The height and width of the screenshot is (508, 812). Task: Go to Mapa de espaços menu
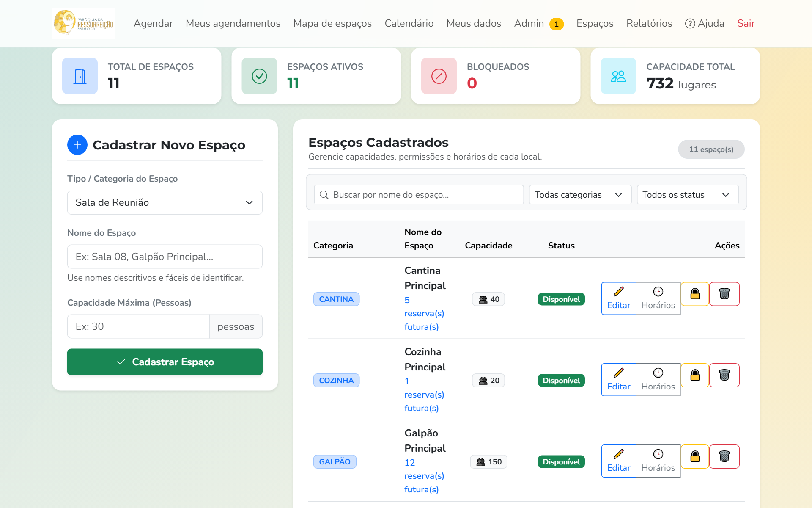click(332, 23)
